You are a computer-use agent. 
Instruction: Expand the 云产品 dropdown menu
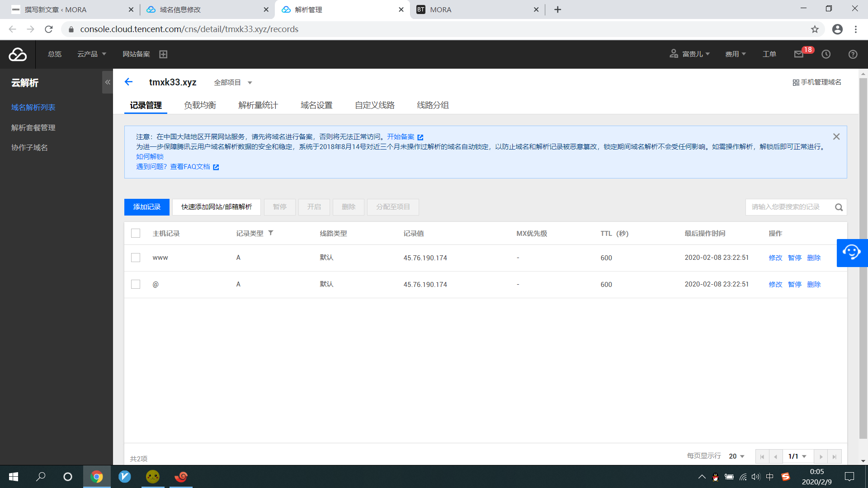tap(92, 54)
